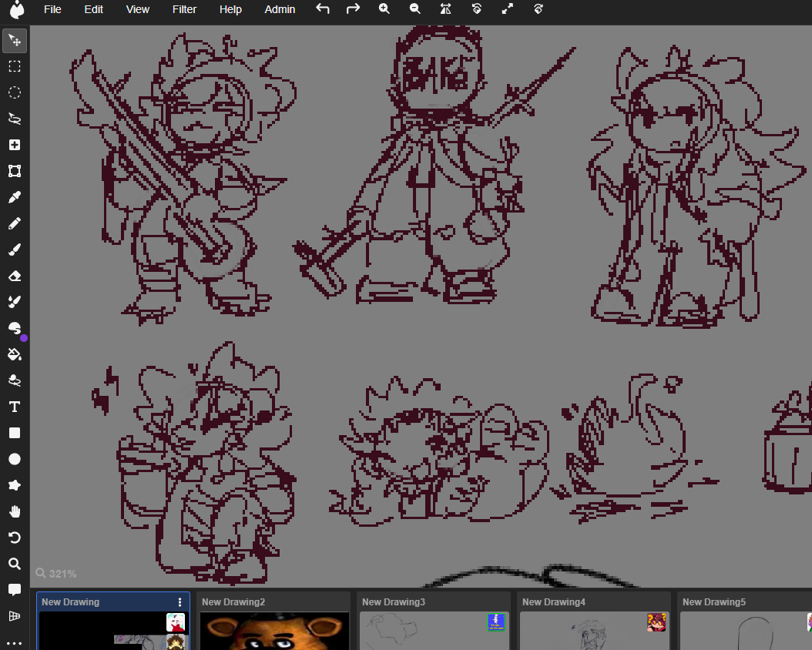This screenshot has width=812, height=650.
Task: Select the Ellipse shape tool
Action: [x=15, y=459]
